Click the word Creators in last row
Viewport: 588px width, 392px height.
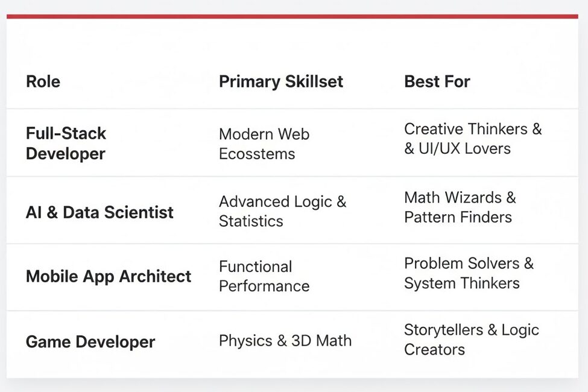434,350
